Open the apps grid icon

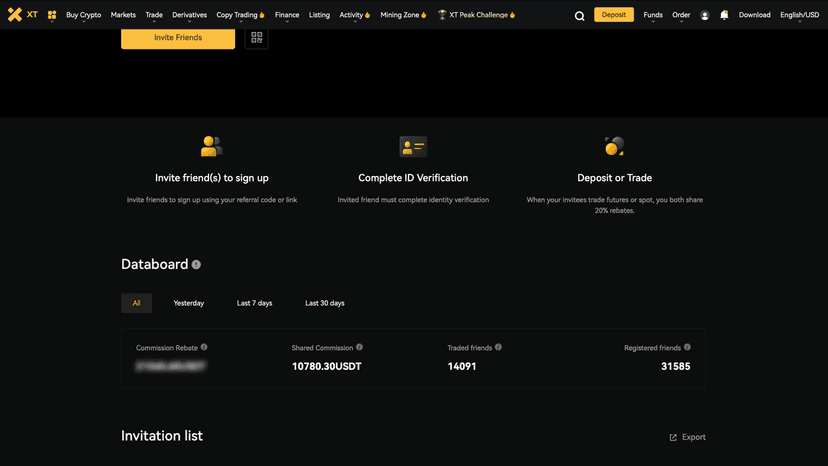52,15
